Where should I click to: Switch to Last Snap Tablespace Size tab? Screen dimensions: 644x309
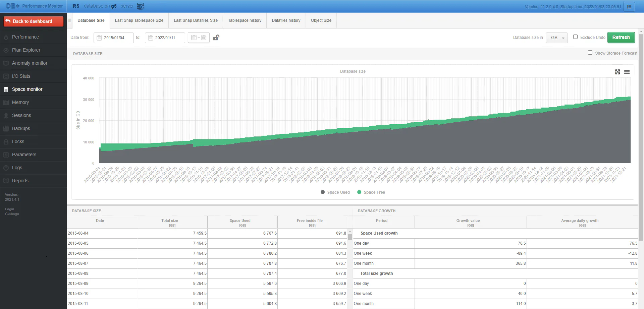click(x=139, y=20)
